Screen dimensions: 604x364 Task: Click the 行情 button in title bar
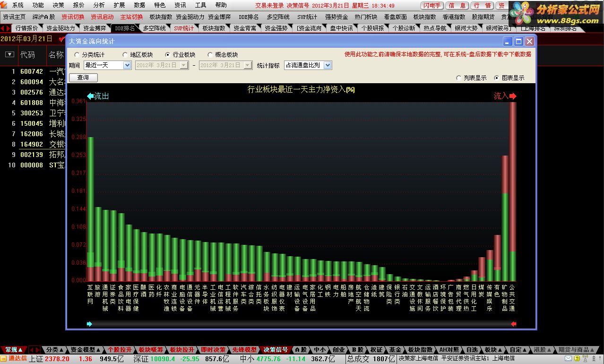pyautogui.click(x=482, y=5)
